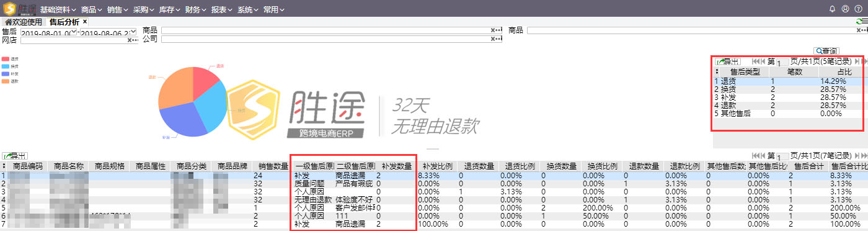Image resolution: width=868 pixels, height=231 pixels.
Task: Sort by the 售后类型 column header
Action: 745,71
